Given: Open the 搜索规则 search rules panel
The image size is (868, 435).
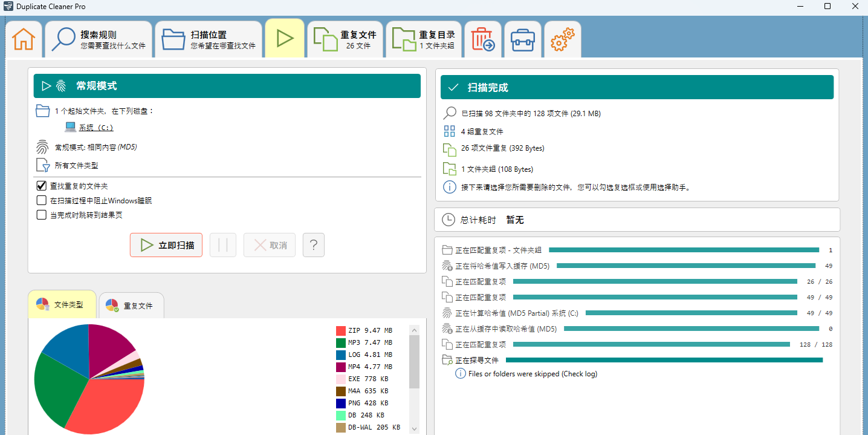Looking at the screenshot, I should pos(99,38).
